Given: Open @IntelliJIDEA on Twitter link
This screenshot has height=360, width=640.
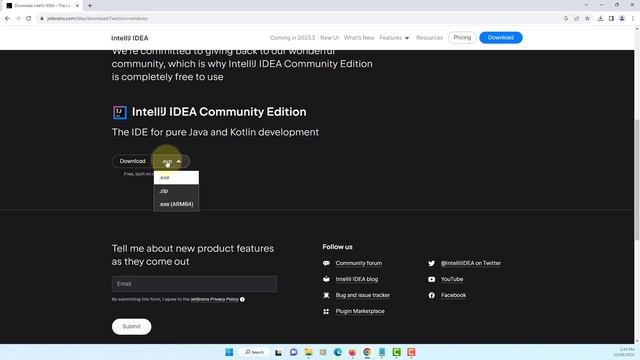Looking at the screenshot, I should 471,263.
